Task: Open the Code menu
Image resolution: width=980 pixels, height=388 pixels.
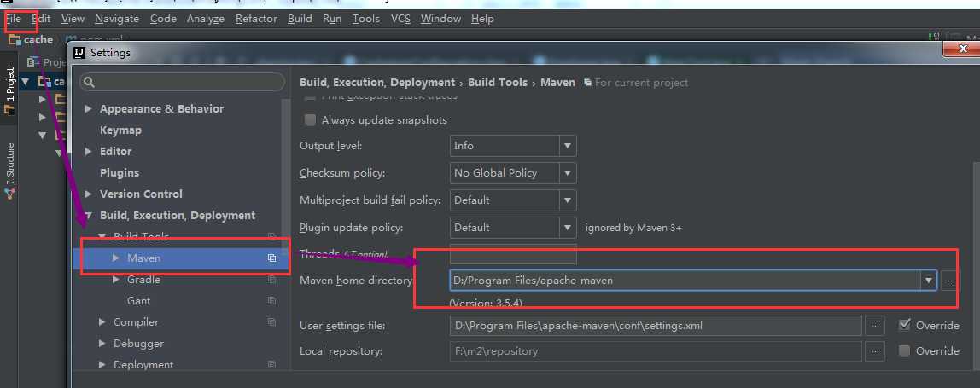Action: point(163,19)
